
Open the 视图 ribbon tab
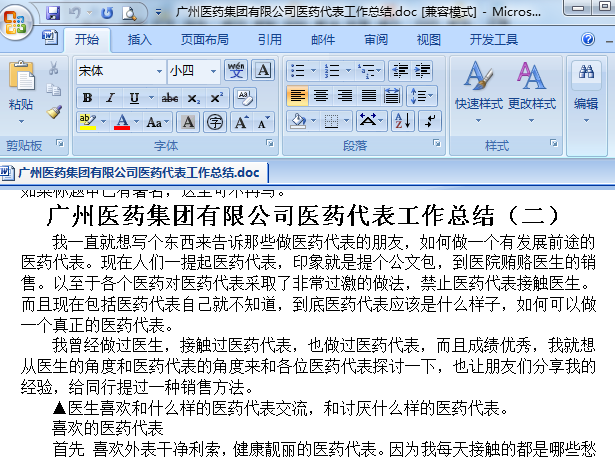[429, 40]
